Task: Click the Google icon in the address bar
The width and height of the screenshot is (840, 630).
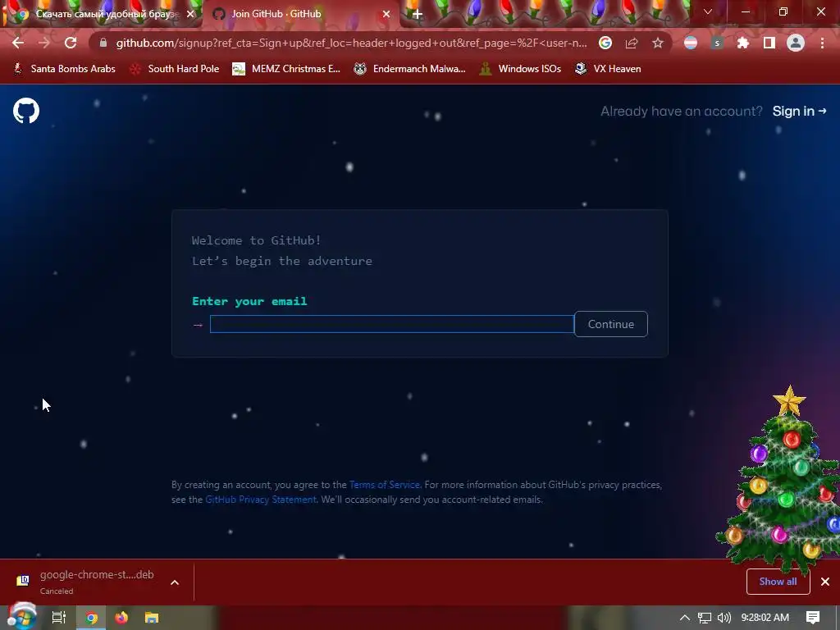Action: click(x=605, y=43)
